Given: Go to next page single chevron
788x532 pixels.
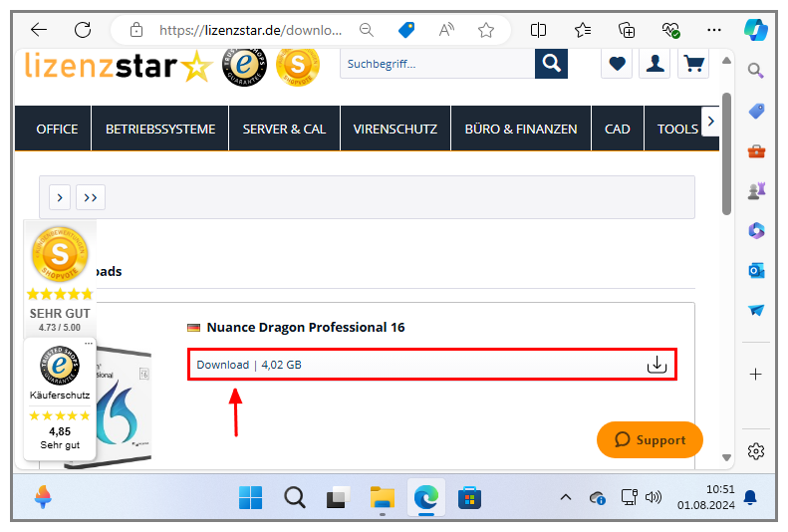Looking at the screenshot, I should point(60,197).
